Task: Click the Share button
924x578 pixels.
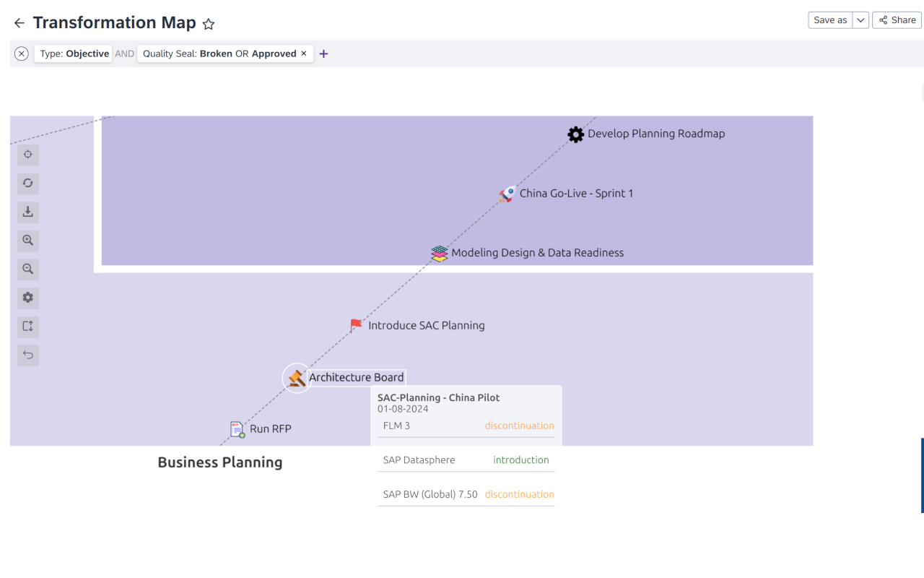Action: [x=897, y=20]
